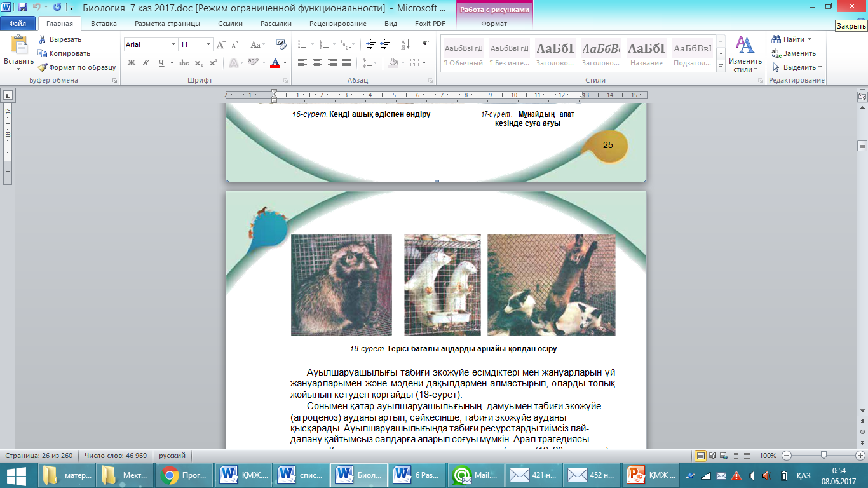Viewport: 868px width, 488px height.
Task: Click the zoom slider handle
Action: pyautogui.click(x=824, y=456)
